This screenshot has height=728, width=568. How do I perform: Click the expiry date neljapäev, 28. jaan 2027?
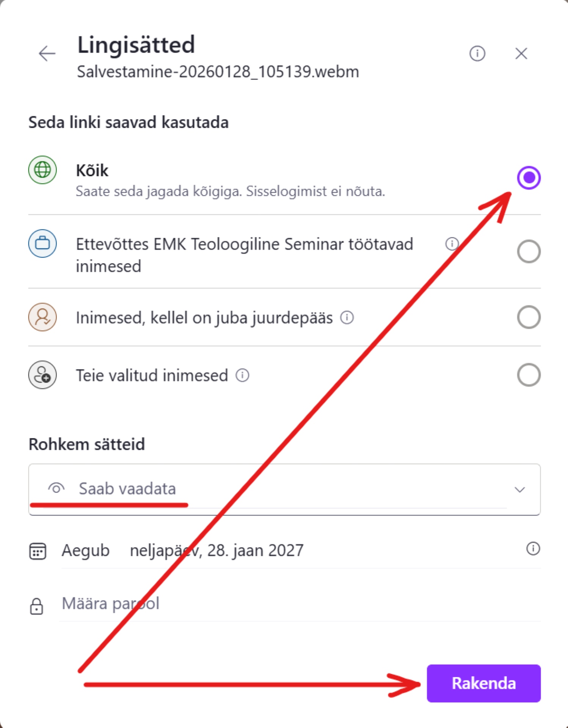click(217, 551)
